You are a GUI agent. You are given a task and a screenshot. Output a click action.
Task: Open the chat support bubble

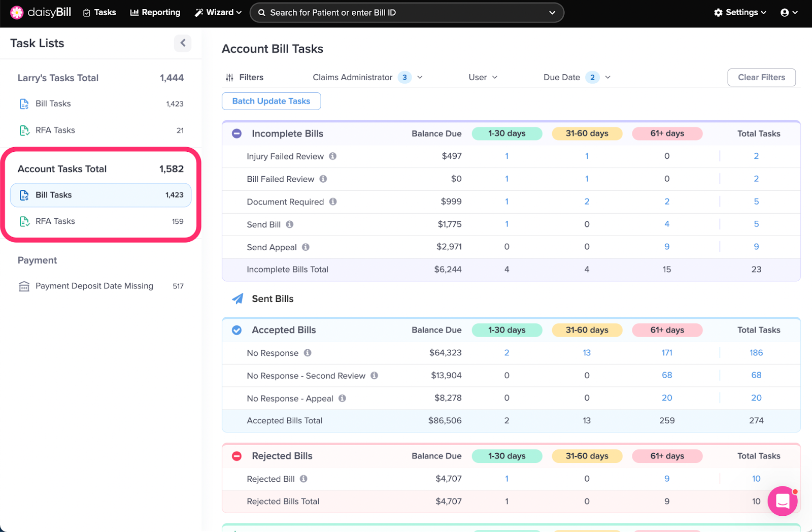(782, 501)
